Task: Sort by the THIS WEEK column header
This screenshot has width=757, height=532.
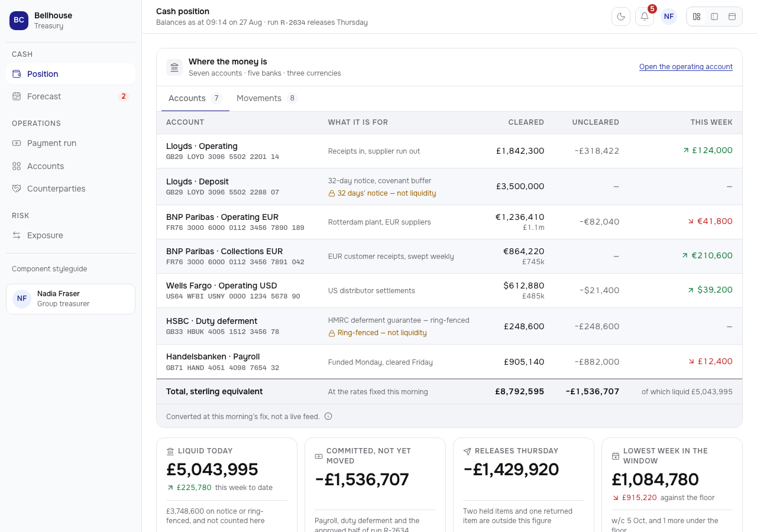Action: pos(711,122)
